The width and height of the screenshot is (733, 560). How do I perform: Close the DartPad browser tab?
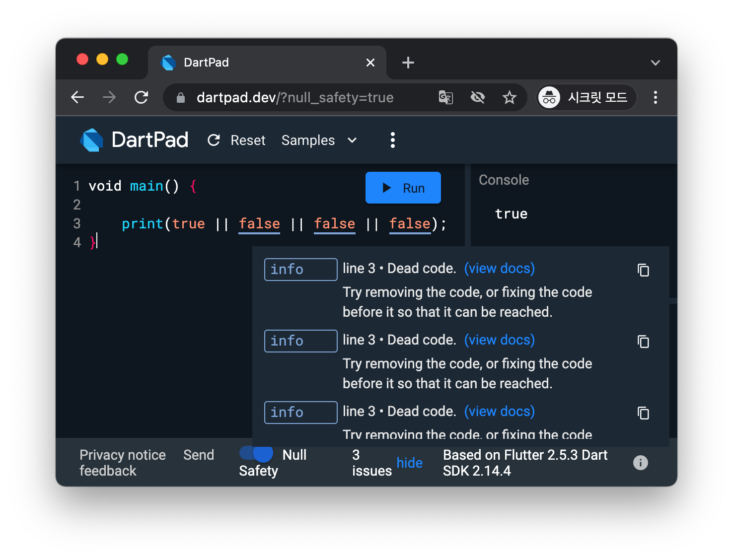click(x=370, y=63)
